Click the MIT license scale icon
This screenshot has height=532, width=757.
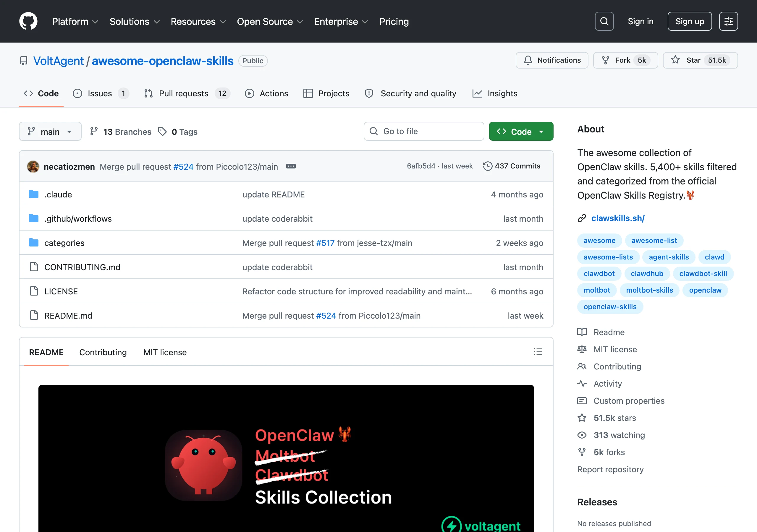[x=582, y=349]
